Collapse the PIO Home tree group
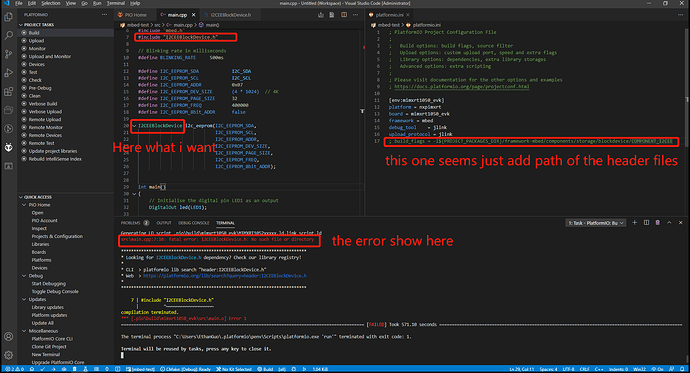The height and width of the screenshot is (373, 690). 24,205
